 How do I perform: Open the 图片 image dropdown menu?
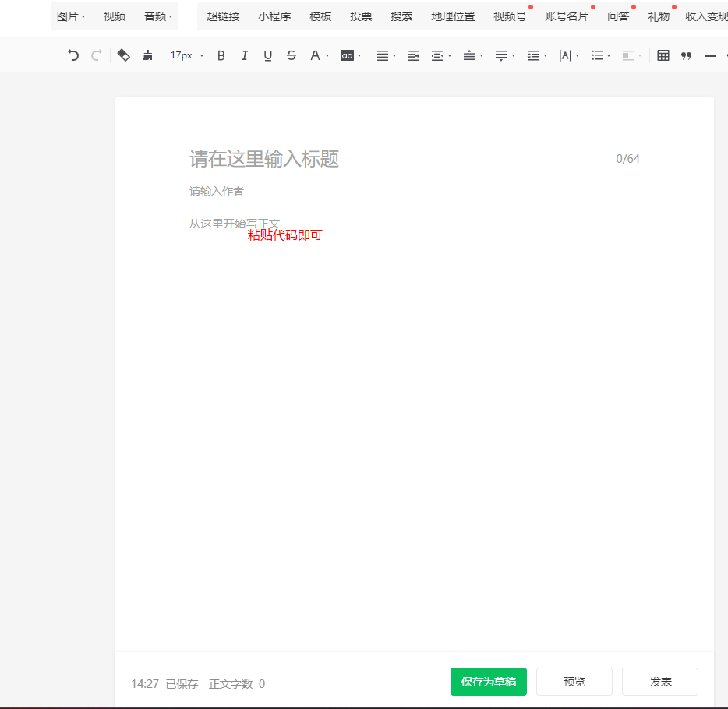point(71,16)
